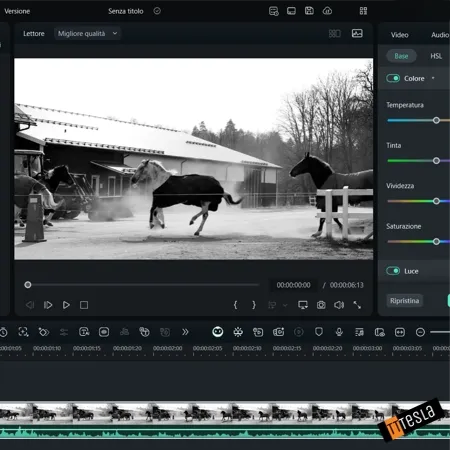
Task: Click the mark out curly brace icon
Action: 254,305
